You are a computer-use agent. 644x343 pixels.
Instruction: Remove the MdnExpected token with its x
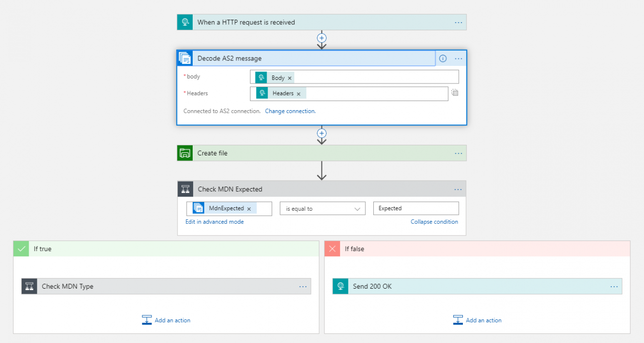coord(249,208)
